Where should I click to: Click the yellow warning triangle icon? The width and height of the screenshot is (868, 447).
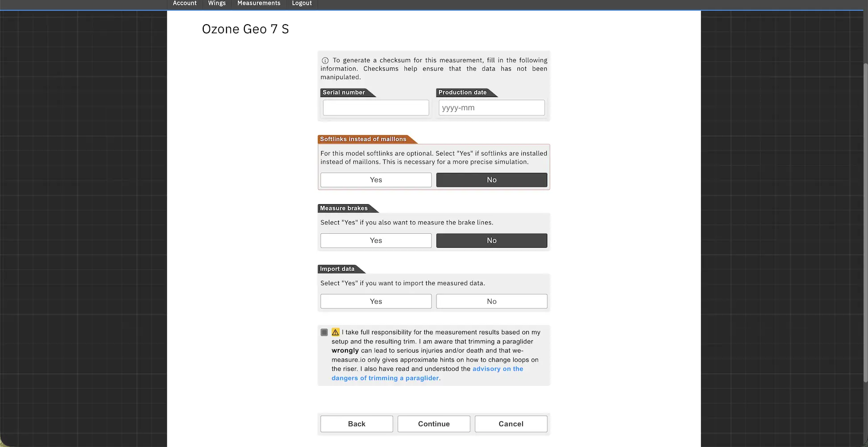[x=335, y=332]
